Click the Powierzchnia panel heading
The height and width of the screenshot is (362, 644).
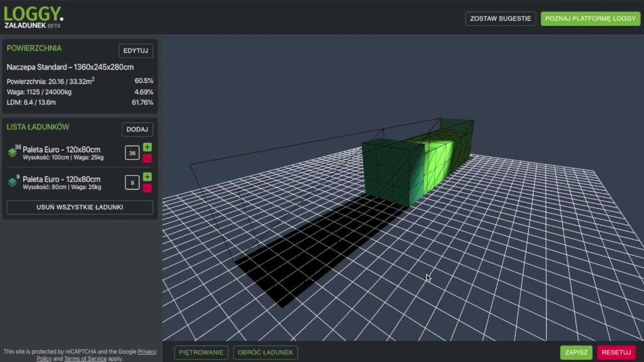click(x=34, y=48)
